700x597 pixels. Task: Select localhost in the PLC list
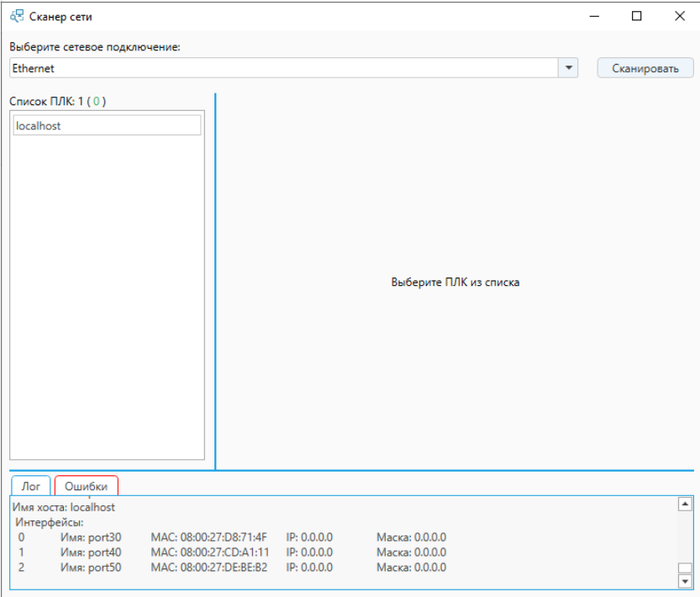click(107, 125)
